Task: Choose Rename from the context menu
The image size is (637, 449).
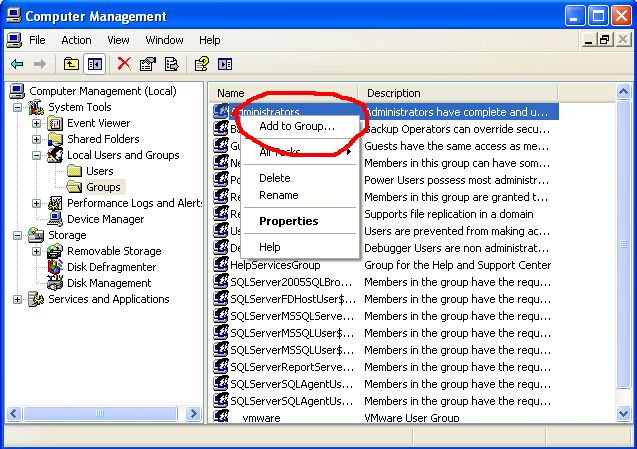Action: 300,195
